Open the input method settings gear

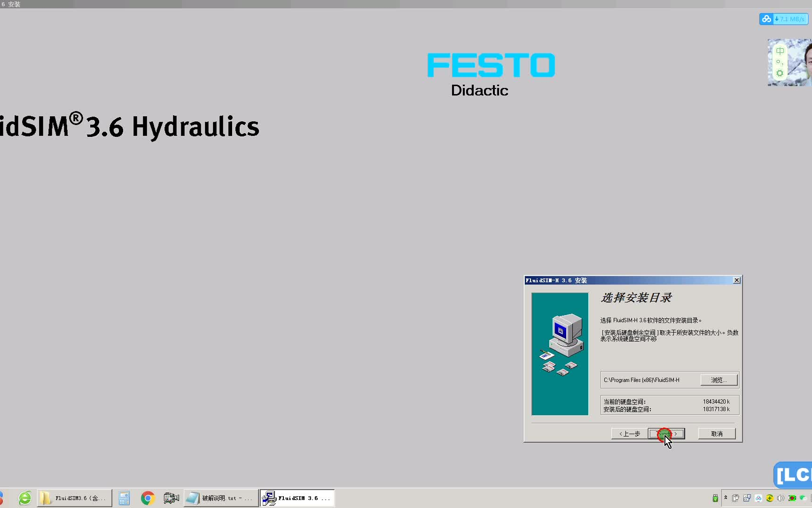pyautogui.click(x=780, y=73)
